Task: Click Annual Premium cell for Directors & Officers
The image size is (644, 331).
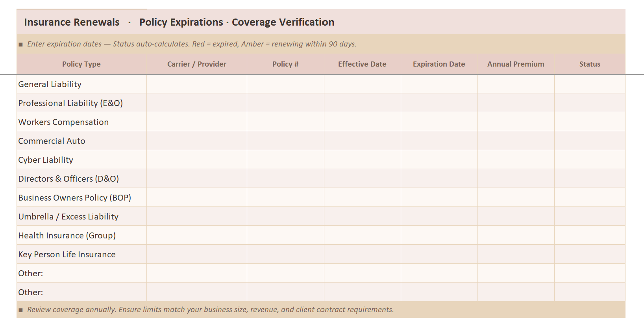Action: pyautogui.click(x=516, y=179)
